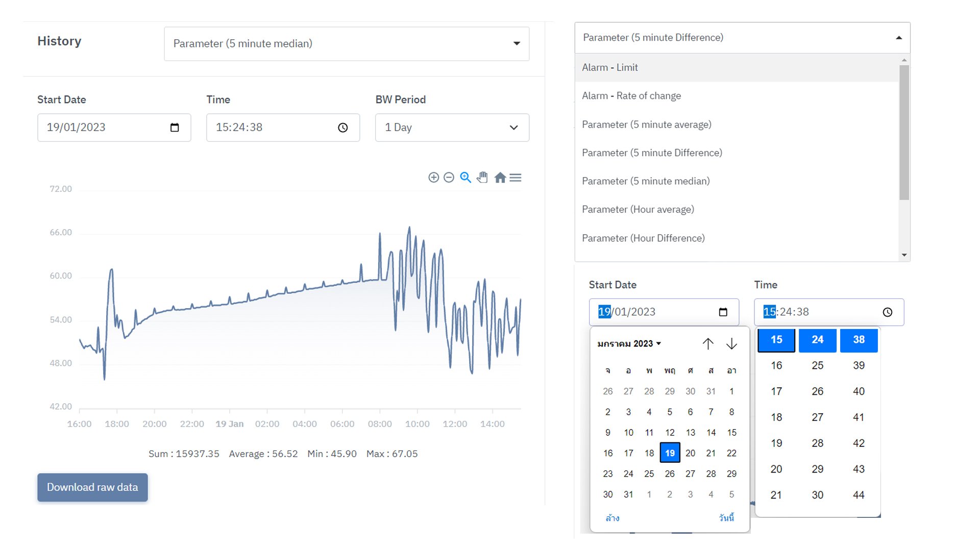The height and width of the screenshot is (551, 980).
Task: Select the magnifier selection zoom tool
Action: (x=465, y=178)
